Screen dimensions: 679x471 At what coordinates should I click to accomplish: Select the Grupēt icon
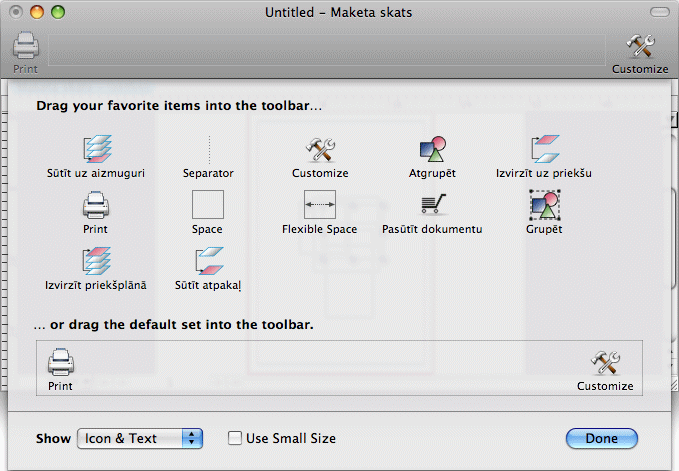click(545, 205)
